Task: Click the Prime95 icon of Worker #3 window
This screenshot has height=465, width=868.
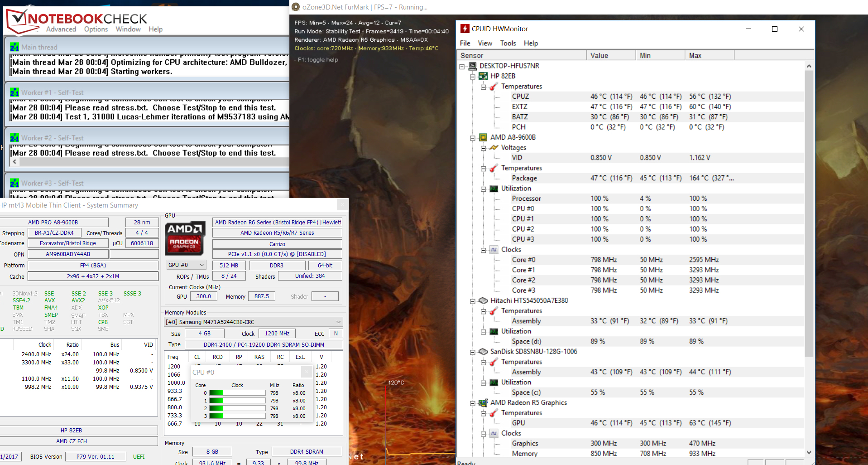Action: (x=14, y=183)
